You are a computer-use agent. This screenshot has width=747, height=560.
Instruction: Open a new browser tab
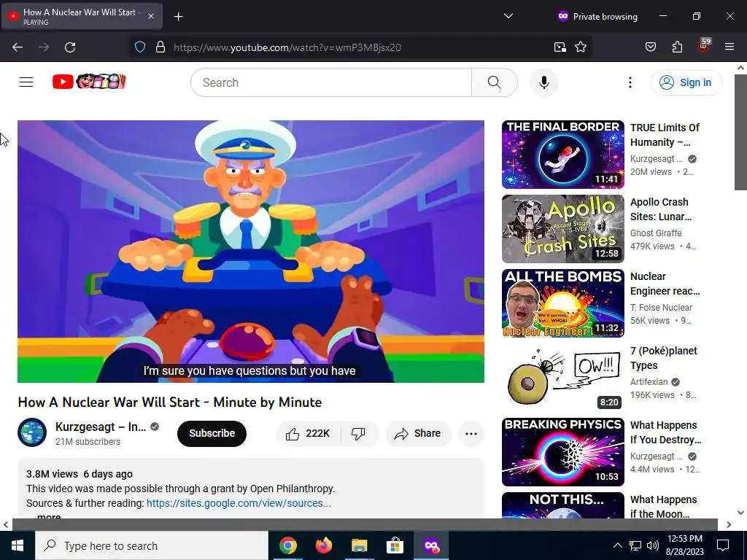(x=178, y=17)
